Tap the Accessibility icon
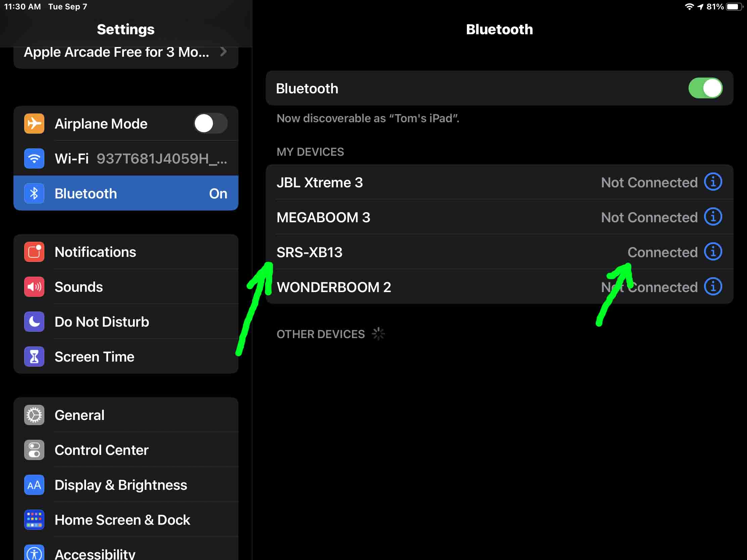The height and width of the screenshot is (560, 747). [34, 553]
